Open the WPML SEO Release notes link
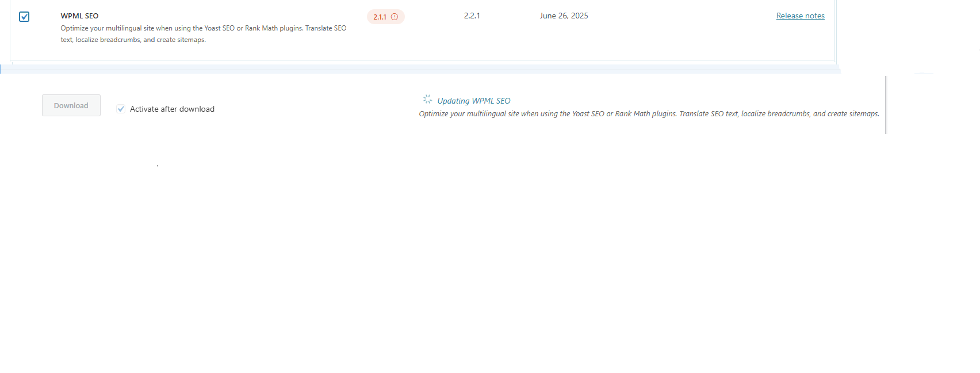Screen dimensions: 980x373 point(800,16)
